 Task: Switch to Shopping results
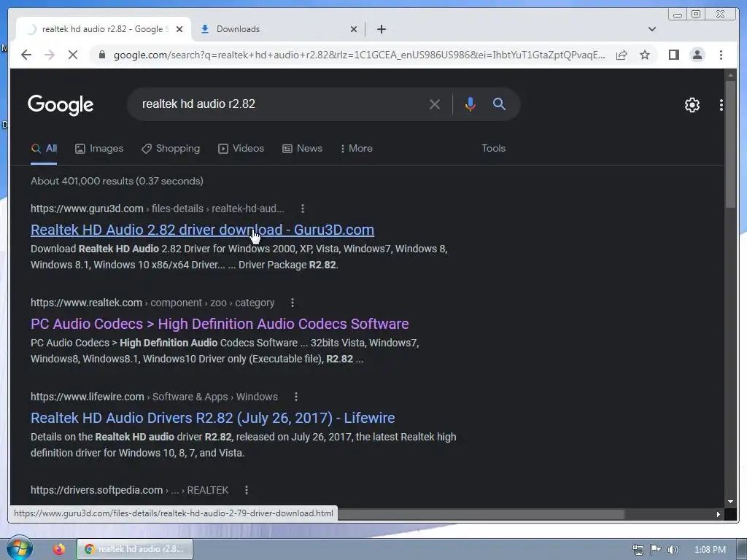(x=171, y=149)
